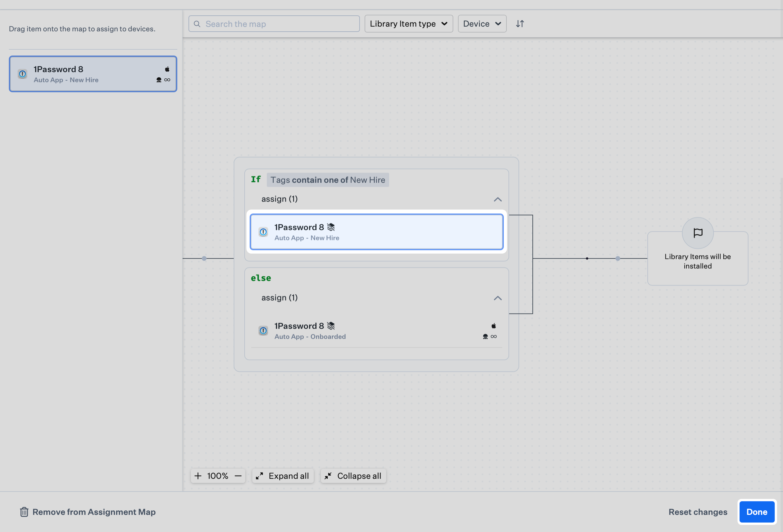
Task: Click infinity icon on Onboarded item row
Action: tap(494, 337)
